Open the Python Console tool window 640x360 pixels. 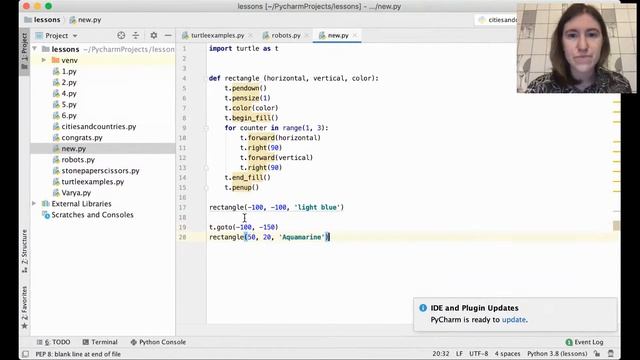point(158,342)
